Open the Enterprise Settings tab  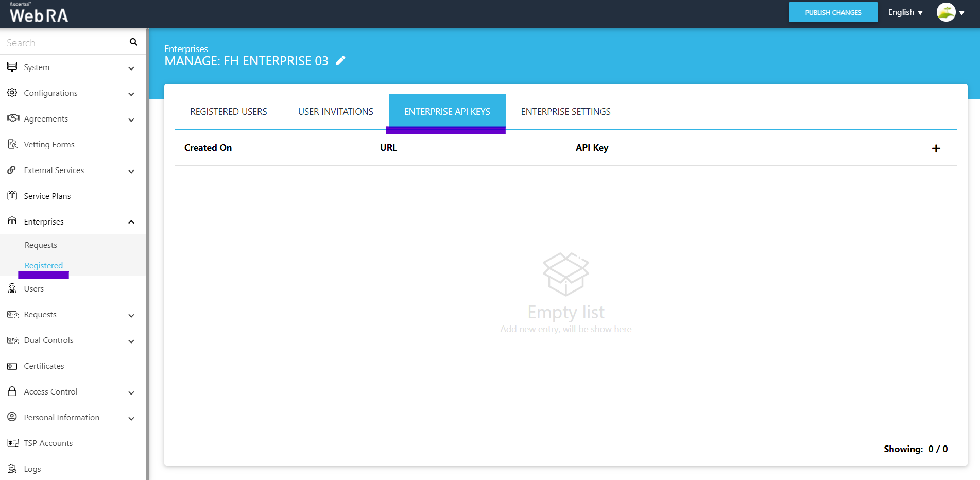[x=565, y=112]
